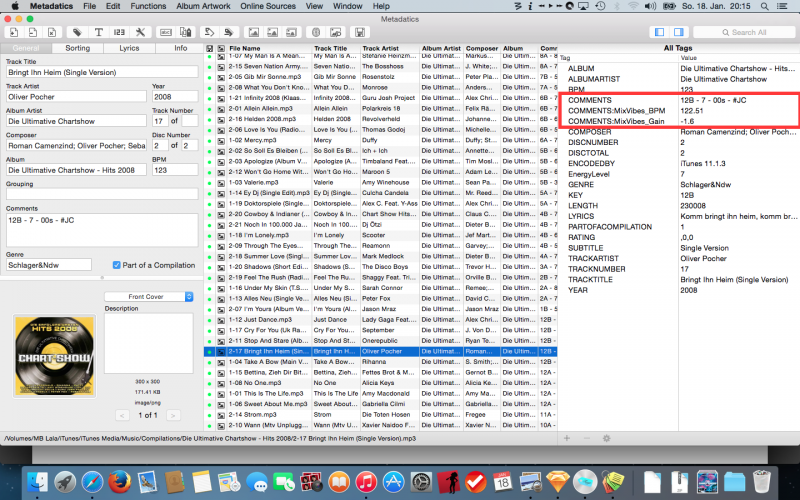Image resolution: width=800 pixels, height=500 pixels.
Task: Switch to the Lyrics tab
Action: pyautogui.click(x=129, y=48)
